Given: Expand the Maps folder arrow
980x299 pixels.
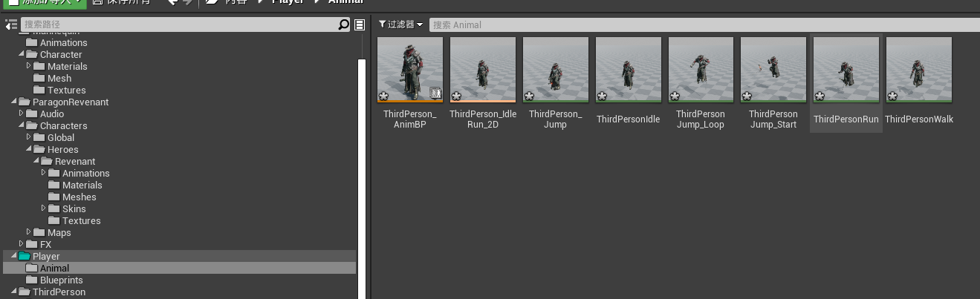Looking at the screenshot, I should [x=29, y=232].
